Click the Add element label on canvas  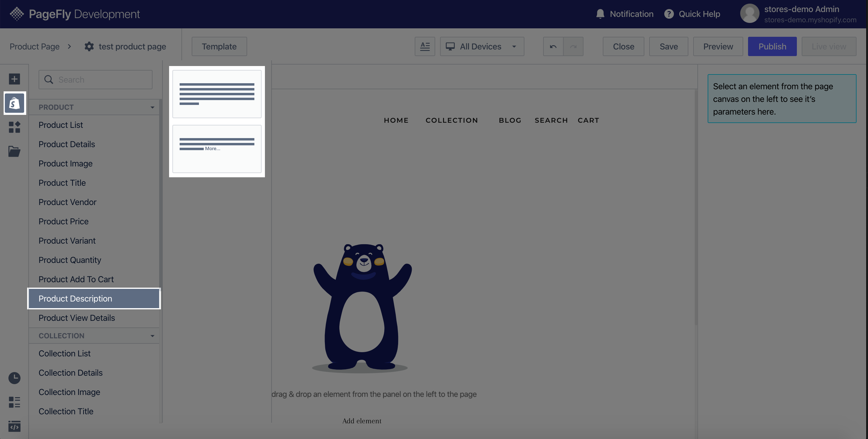(362, 421)
